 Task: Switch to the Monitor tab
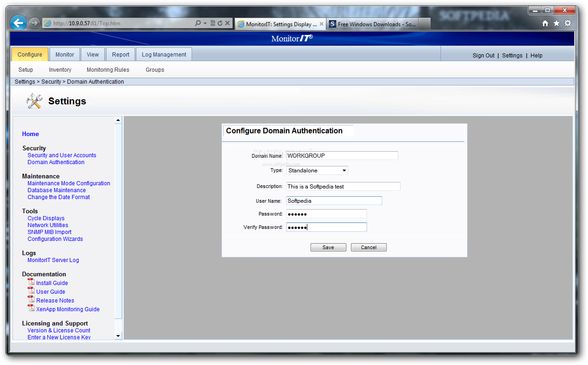click(x=65, y=54)
